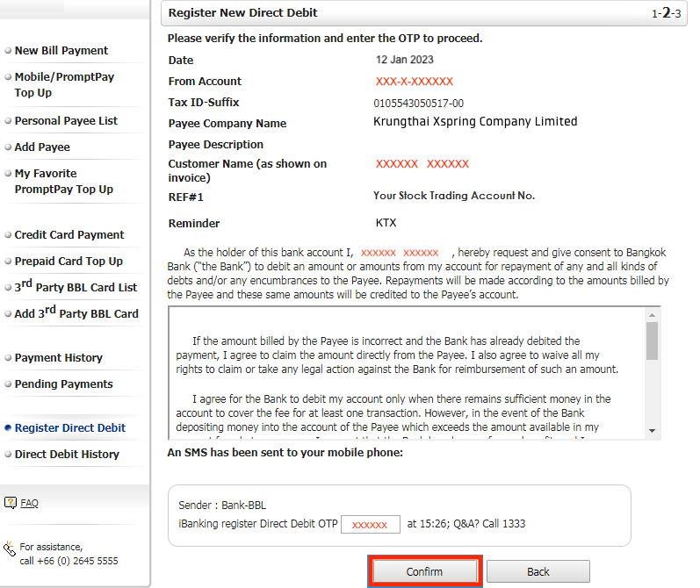Open the FAQ link

tap(30, 504)
